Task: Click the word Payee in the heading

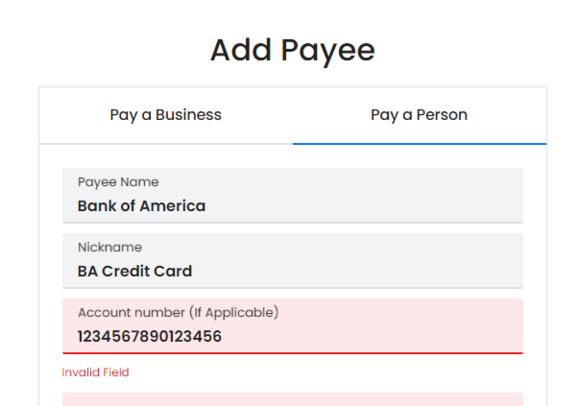Action: point(328,51)
